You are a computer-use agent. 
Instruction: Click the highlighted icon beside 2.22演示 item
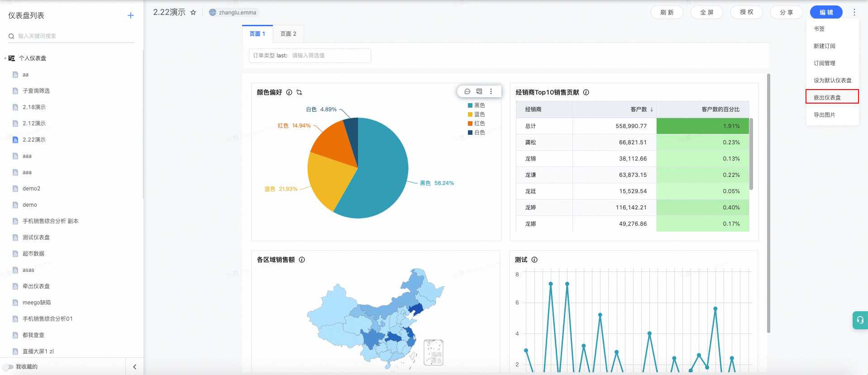coord(15,140)
